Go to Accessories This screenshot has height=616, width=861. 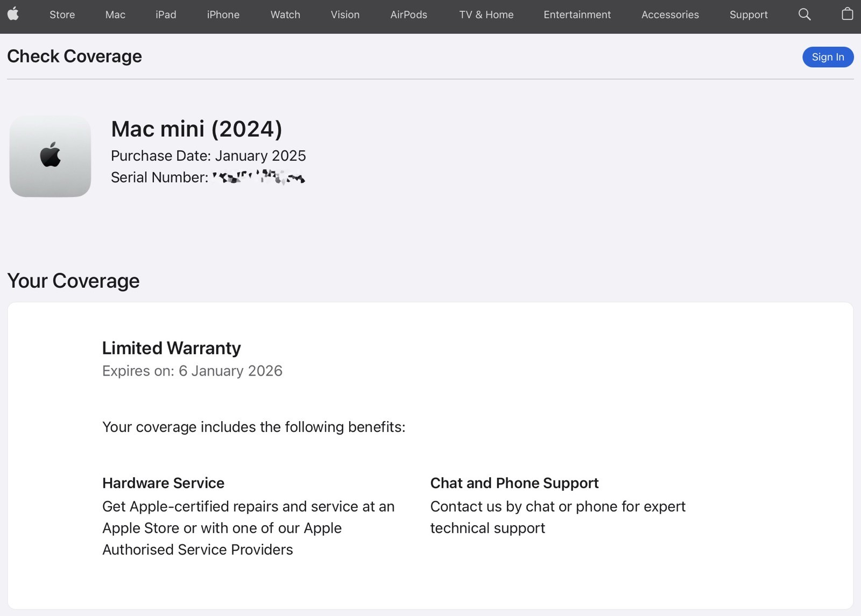coord(670,15)
